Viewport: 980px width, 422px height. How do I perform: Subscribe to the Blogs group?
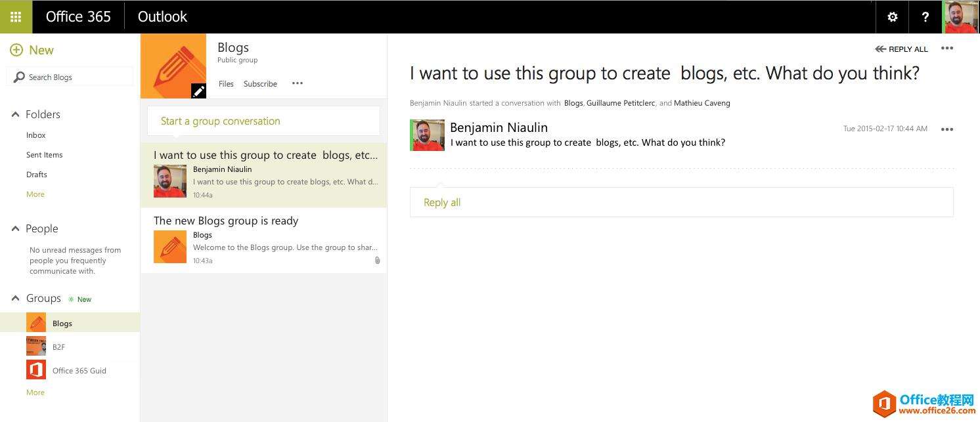point(260,84)
